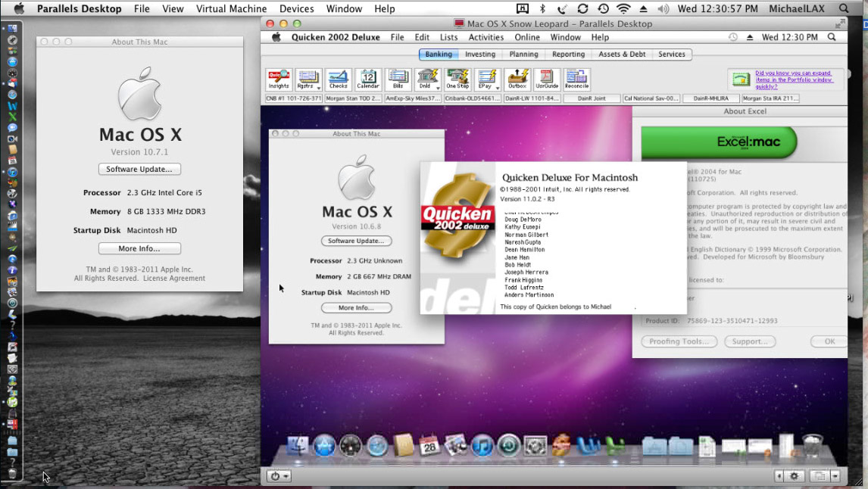Switch to the Investing tab

click(480, 55)
